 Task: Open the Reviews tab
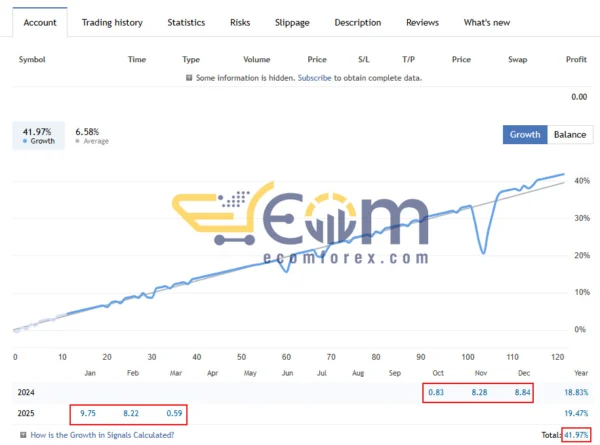pyautogui.click(x=422, y=22)
